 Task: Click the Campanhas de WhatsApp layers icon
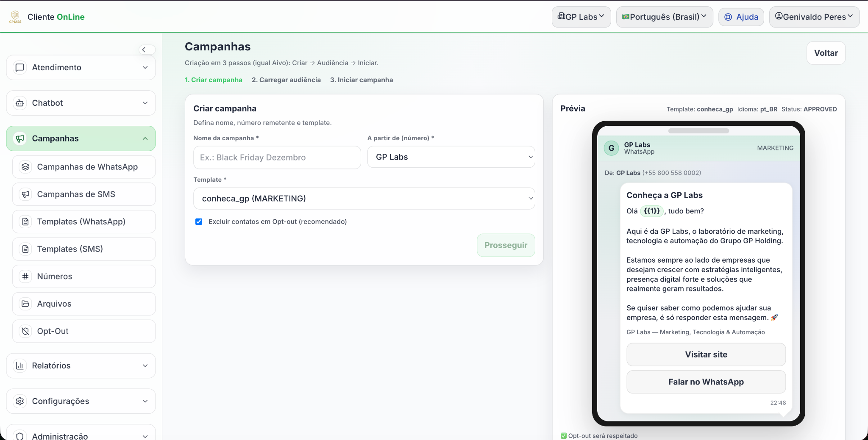(25, 167)
